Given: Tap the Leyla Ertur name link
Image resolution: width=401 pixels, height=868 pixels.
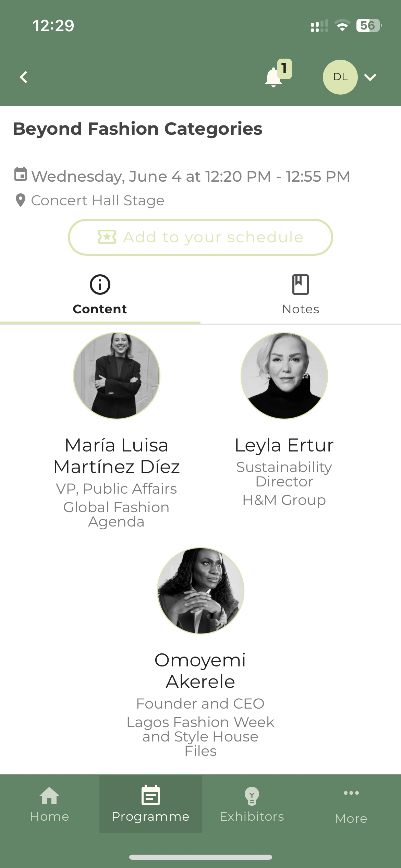Looking at the screenshot, I should tap(284, 445).
